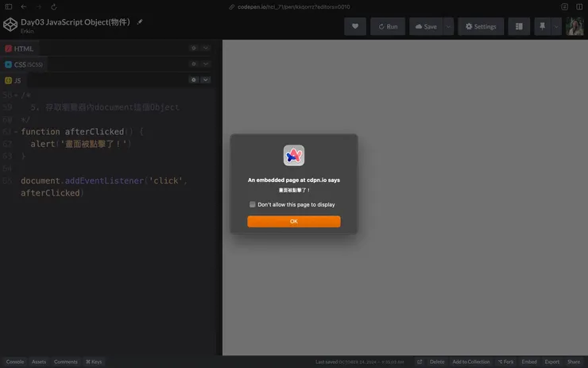Fold afterClicked function at line 61
The width and height of the screenshot is (588, 368).
(x=16, y=132)
